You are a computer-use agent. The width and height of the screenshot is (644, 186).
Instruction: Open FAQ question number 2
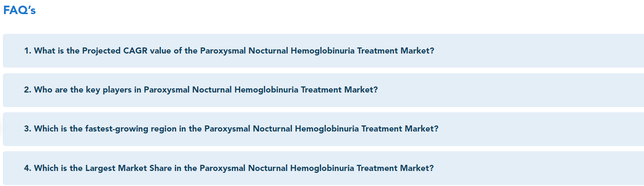click(323, 90)
